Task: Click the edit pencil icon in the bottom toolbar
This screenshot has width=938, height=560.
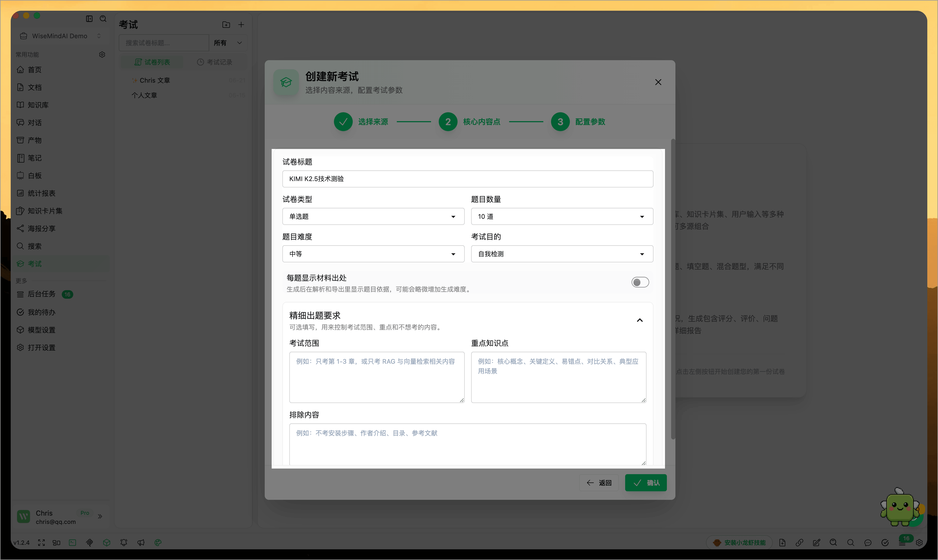Action: [817, 543]
